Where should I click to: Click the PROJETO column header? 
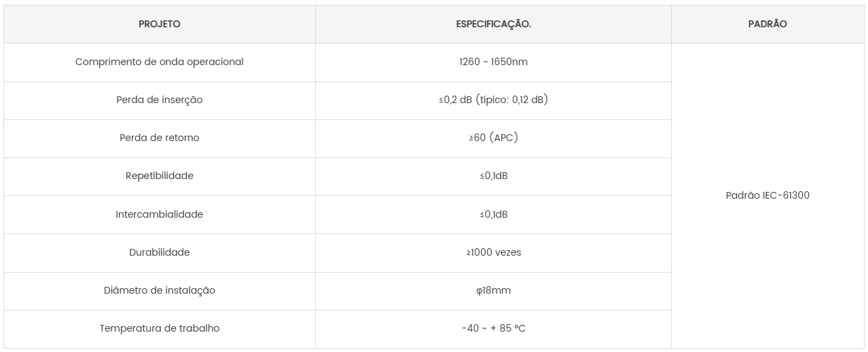point(160,24)
